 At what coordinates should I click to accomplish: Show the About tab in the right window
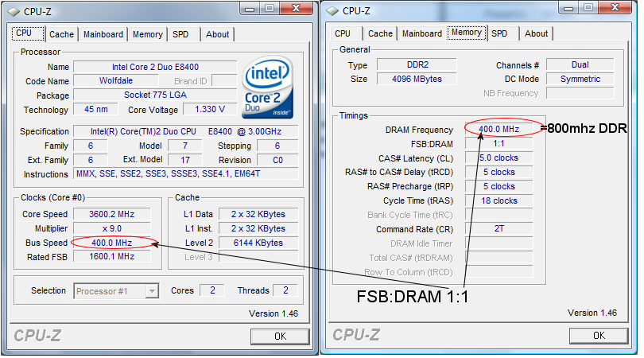(x=537, y=33)
